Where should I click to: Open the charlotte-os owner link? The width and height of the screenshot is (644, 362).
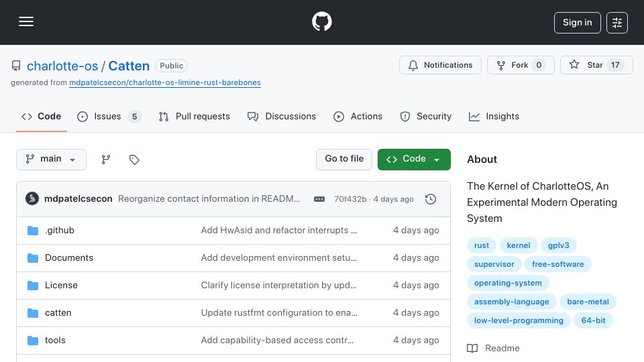pyautogui.click(x=62, y=66)
